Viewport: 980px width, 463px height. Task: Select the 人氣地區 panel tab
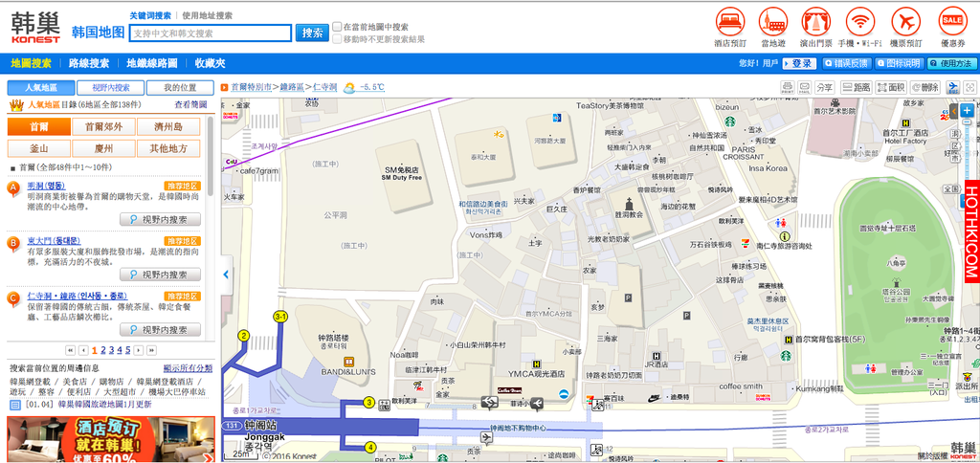pos(40,87)
